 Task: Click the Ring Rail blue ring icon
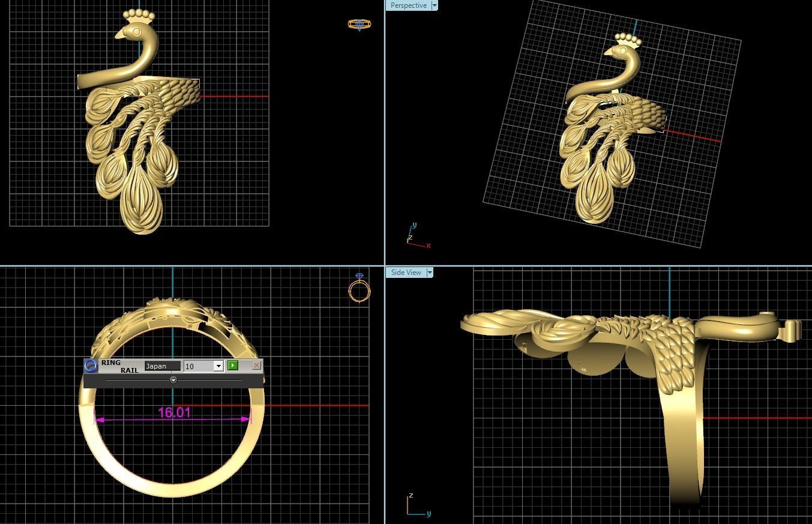[x=91, y=366]
